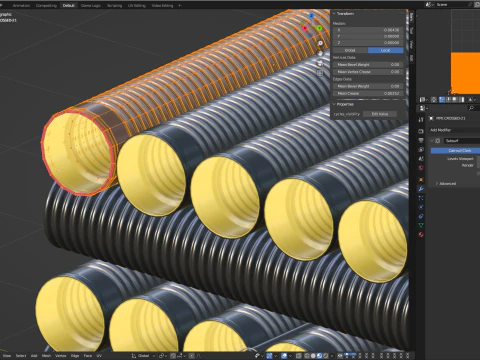Switch to the UV Editing workspace tab
The image size is (480, 360).
pos(137,5)
